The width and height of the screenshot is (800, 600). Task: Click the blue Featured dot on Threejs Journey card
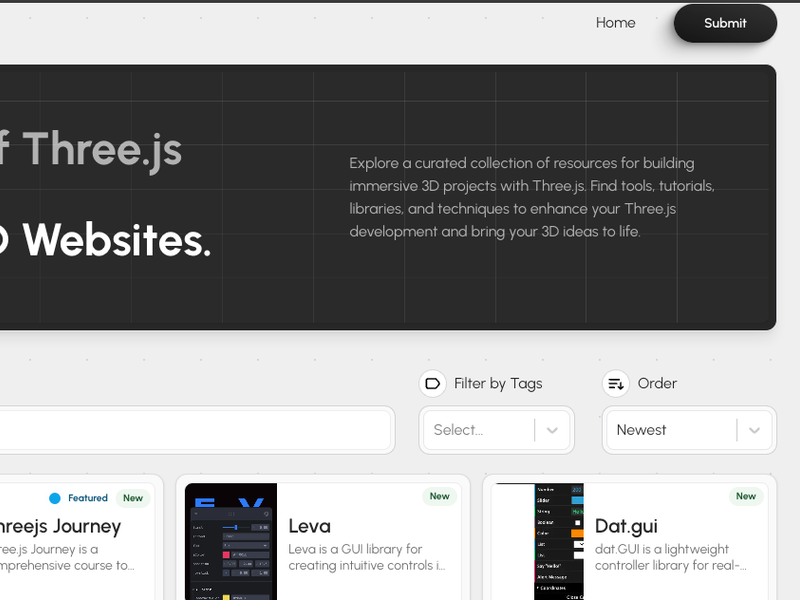pos(56,498)
